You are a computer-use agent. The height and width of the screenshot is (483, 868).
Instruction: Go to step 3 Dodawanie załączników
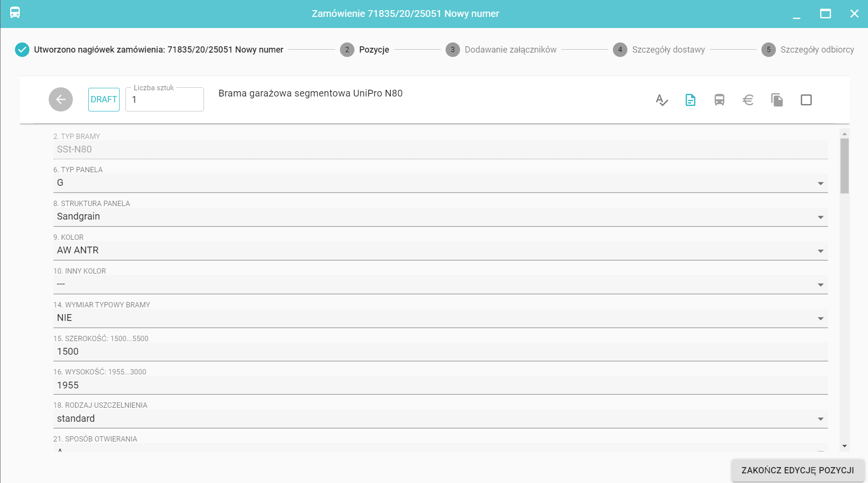pos(501,50)
